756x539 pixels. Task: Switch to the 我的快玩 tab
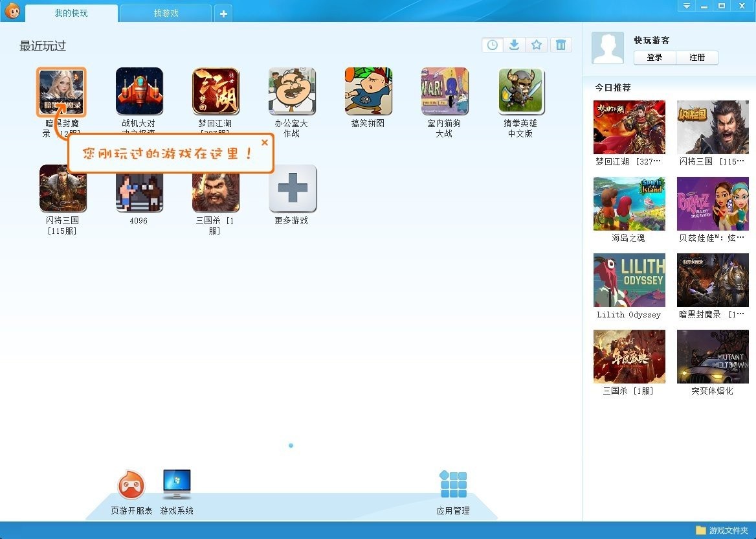tap(71, 13)
